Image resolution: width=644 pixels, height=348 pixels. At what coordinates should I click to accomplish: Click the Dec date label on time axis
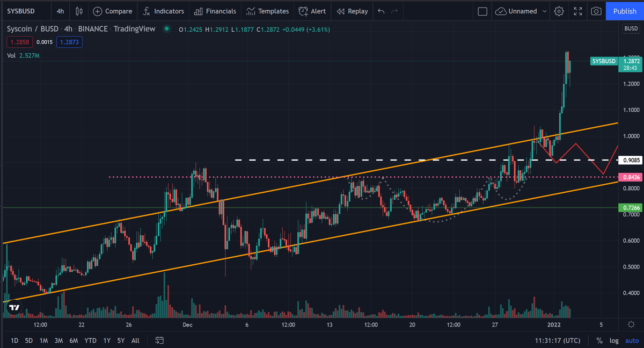point(187,325)
